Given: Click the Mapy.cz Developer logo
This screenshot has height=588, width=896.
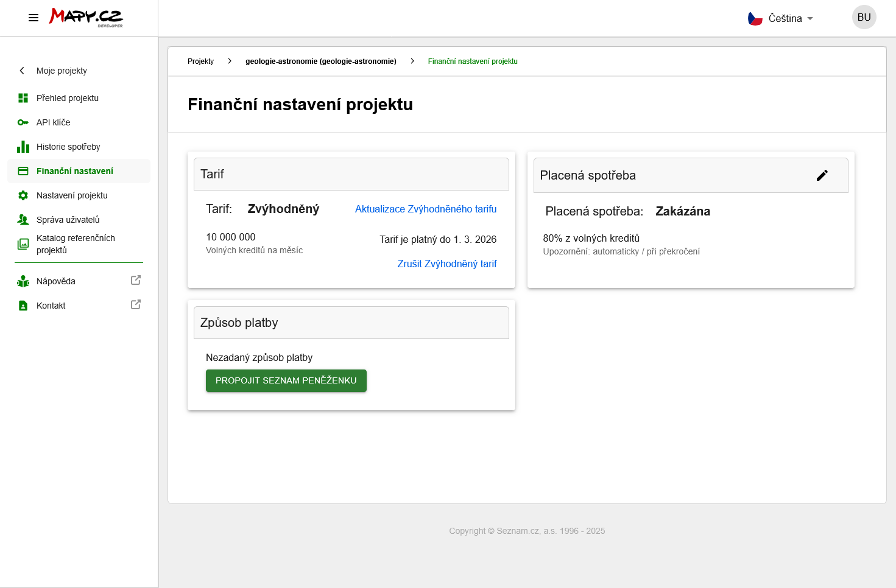Looking at the screenshot, I should (x=86, y=18).
